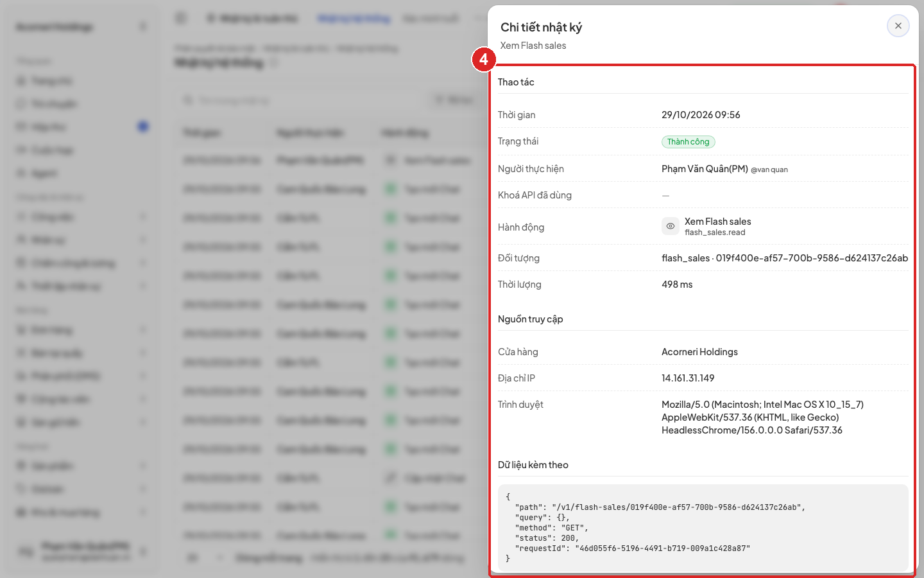Click the Cửa hàng field label

[x=518, y=352]
